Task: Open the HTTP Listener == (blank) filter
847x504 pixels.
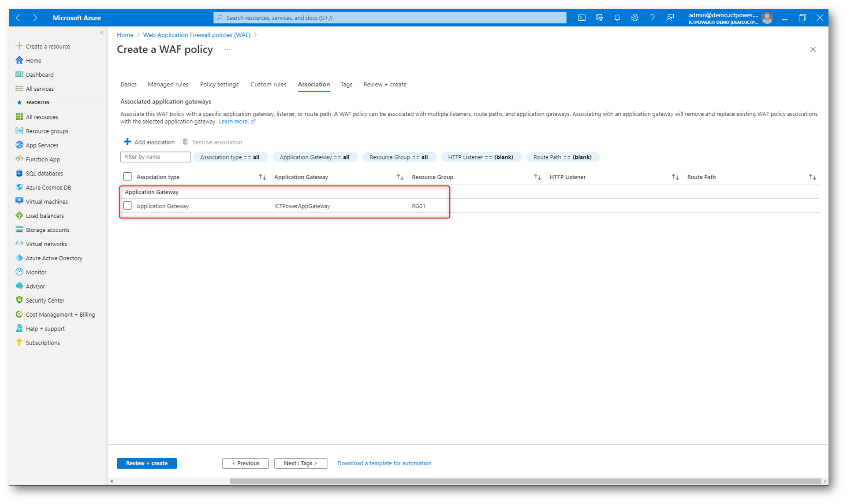Action: click(481, 157)
